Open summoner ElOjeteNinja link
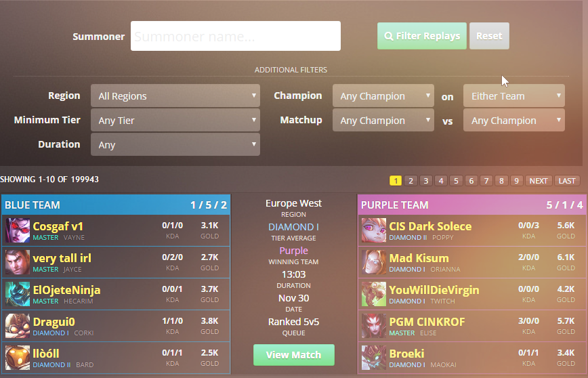The height and width of the screenshot is (378, 588). [x=66, y=290]
